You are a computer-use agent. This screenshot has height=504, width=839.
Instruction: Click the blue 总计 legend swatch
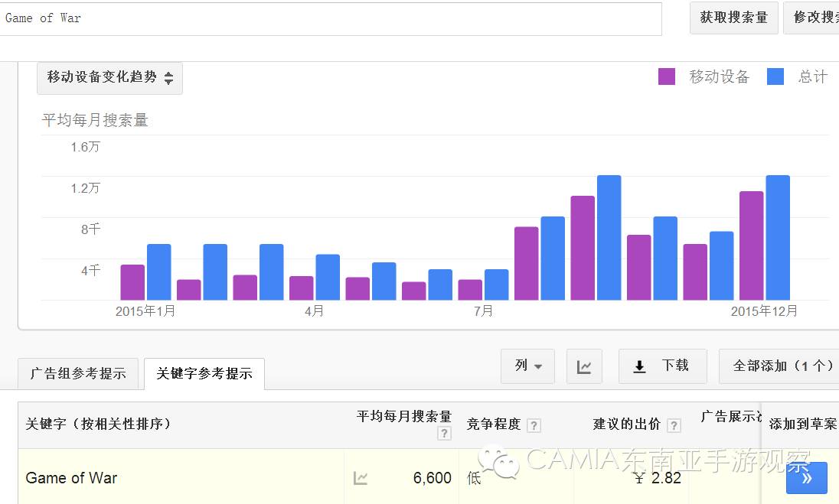(775, 76)
